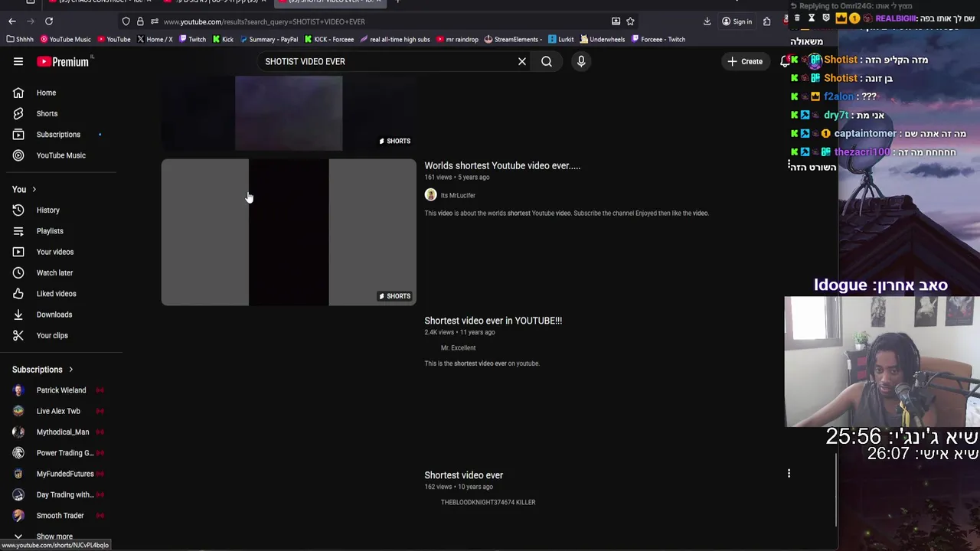
Task: Open Smooth Trader subscription channel
Action: (61, 516)
